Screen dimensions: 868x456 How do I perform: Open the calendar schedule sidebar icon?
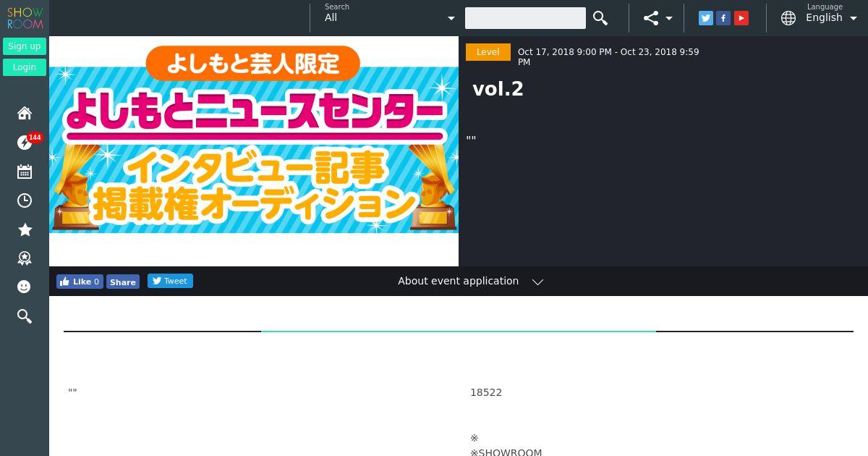point(25,172)
